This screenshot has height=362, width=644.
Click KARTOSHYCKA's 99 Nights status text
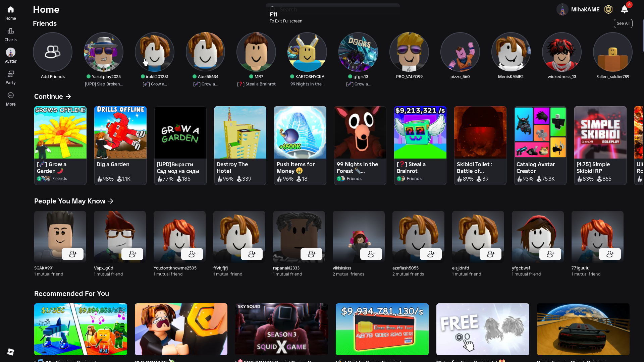307,84
